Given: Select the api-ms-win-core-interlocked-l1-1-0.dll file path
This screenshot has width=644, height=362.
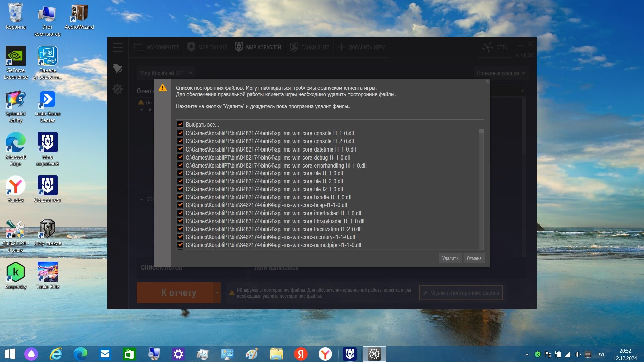Looking at the screenshot, I should 273,213.
